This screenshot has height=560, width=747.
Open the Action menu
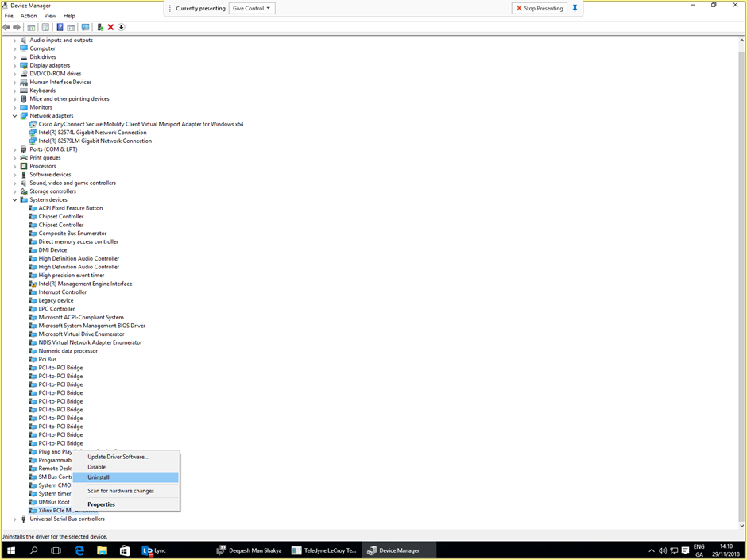coord(29,15)
